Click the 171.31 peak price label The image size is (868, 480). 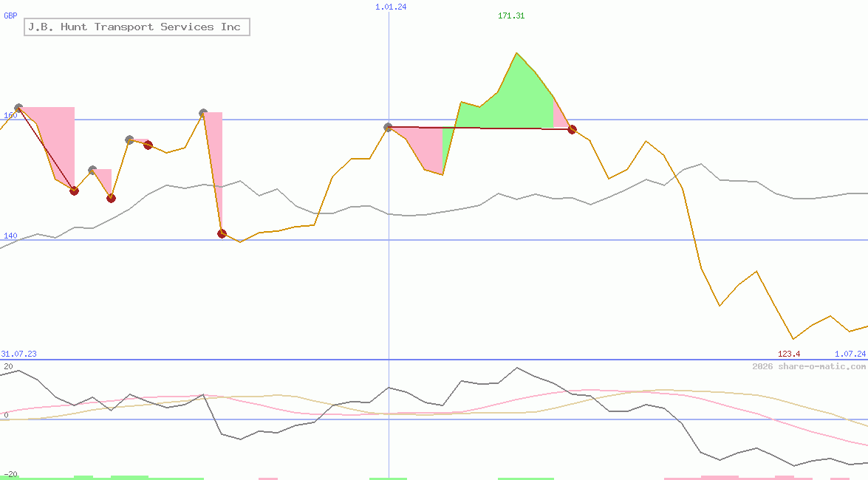(x=511, y=16)
